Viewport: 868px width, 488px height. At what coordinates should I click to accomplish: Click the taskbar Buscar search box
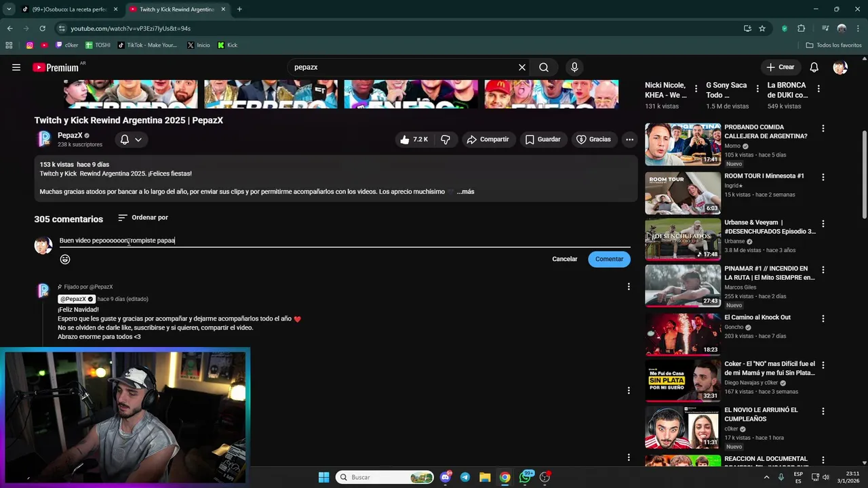(384, 477)
